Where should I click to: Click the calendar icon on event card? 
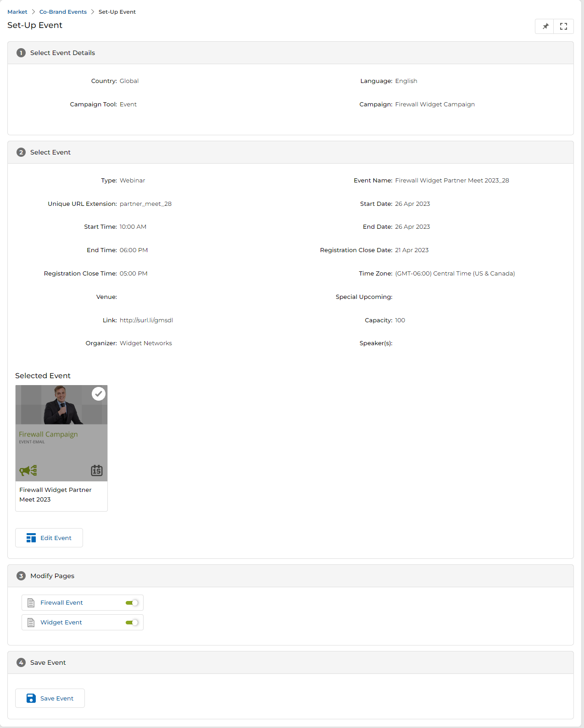pos(97,470)
